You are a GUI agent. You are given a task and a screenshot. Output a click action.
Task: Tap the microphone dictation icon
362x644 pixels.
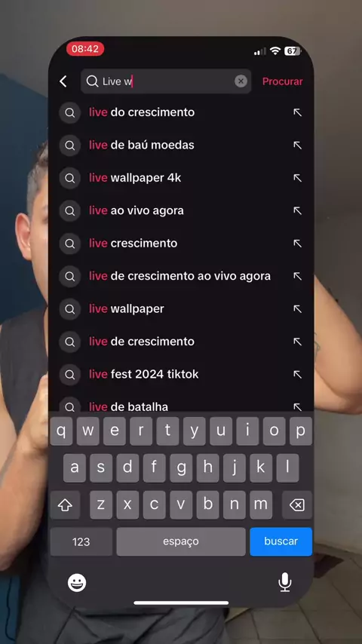(x=285, y=582)
